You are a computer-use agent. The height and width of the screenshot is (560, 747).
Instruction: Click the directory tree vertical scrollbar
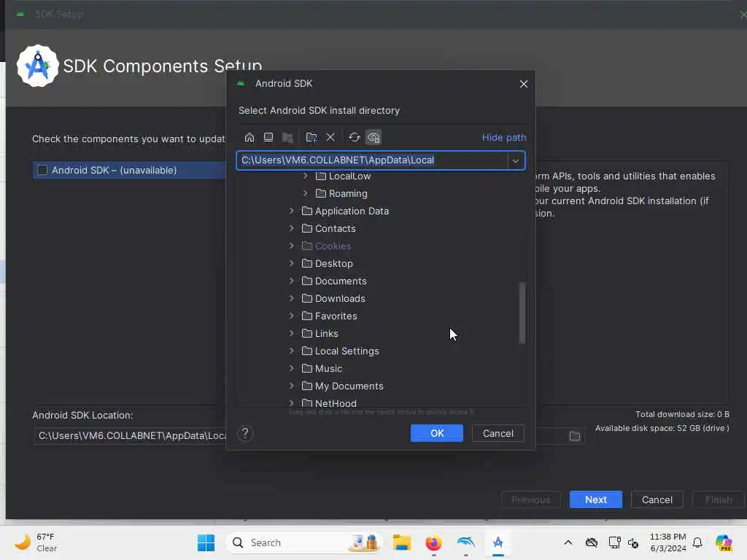point(522,313)
